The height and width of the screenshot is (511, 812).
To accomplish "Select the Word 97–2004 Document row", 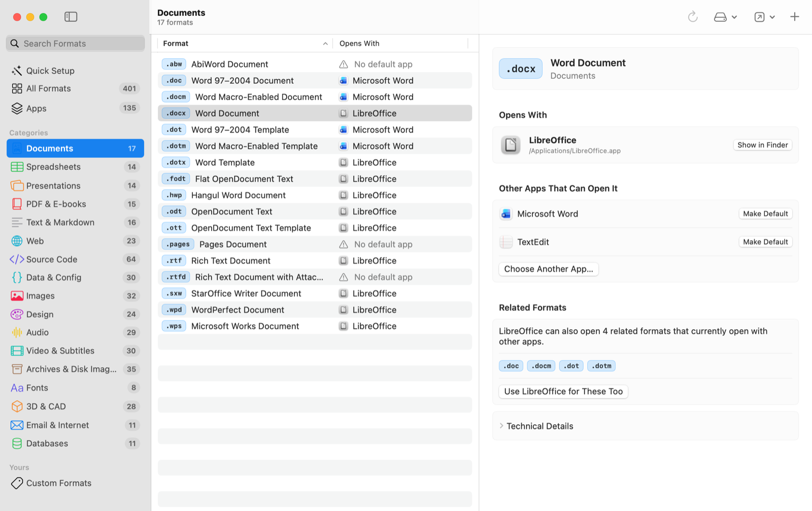I will [x=315, y=80].
